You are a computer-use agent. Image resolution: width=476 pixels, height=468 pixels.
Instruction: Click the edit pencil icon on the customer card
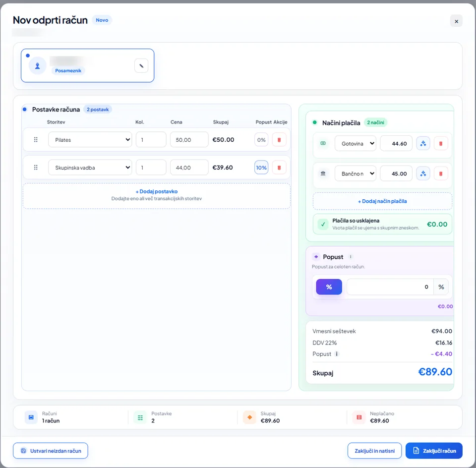(x=141, y=65)
